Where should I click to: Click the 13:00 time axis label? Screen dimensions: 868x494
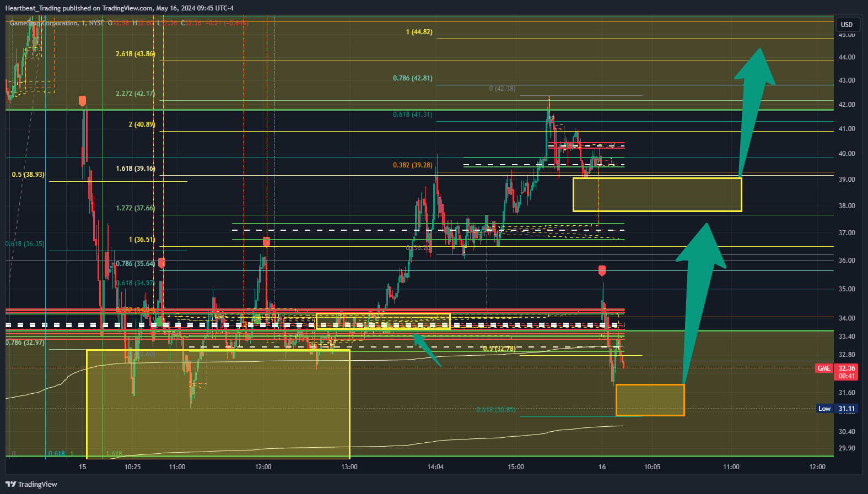(x=349, y=467)
